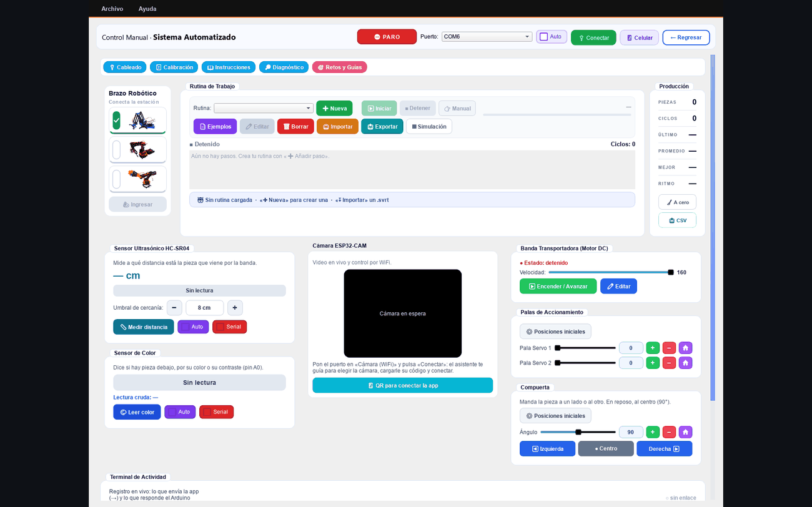
Task: Select the third orange robotic arm option
Action: (x=137, y=179)
